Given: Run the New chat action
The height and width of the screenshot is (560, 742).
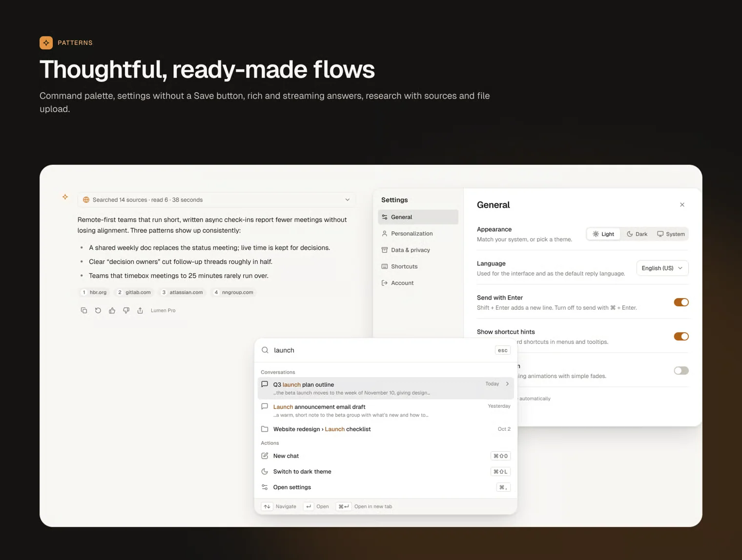Looking at the screenshot, I should click(386, 456).
